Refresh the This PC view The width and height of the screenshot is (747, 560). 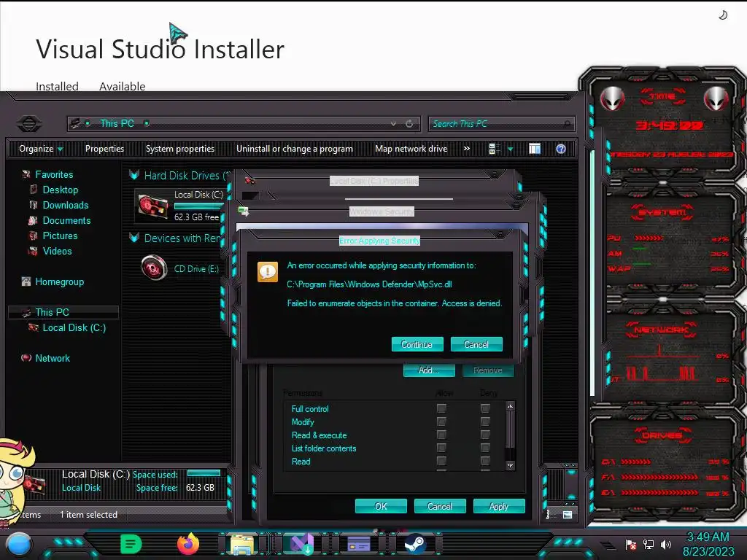click(409, 124)
